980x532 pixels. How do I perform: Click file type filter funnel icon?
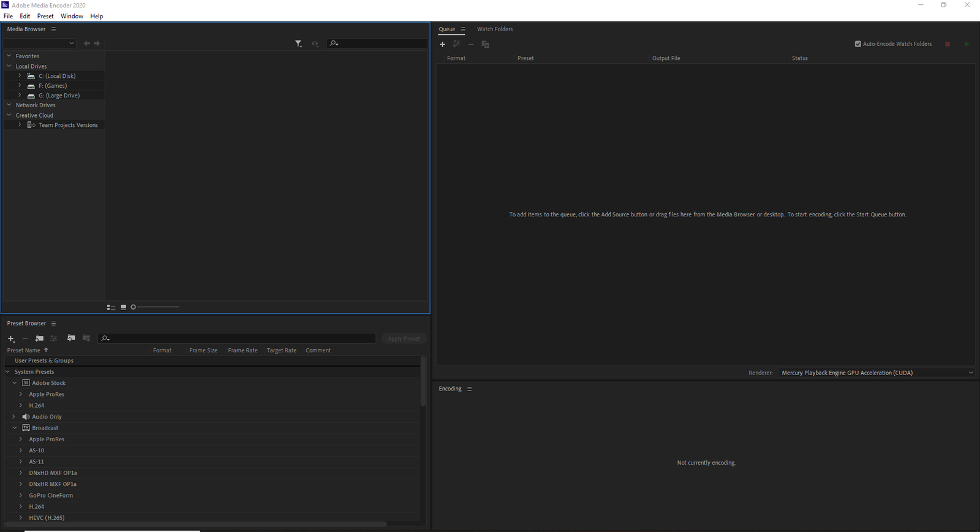298,44
